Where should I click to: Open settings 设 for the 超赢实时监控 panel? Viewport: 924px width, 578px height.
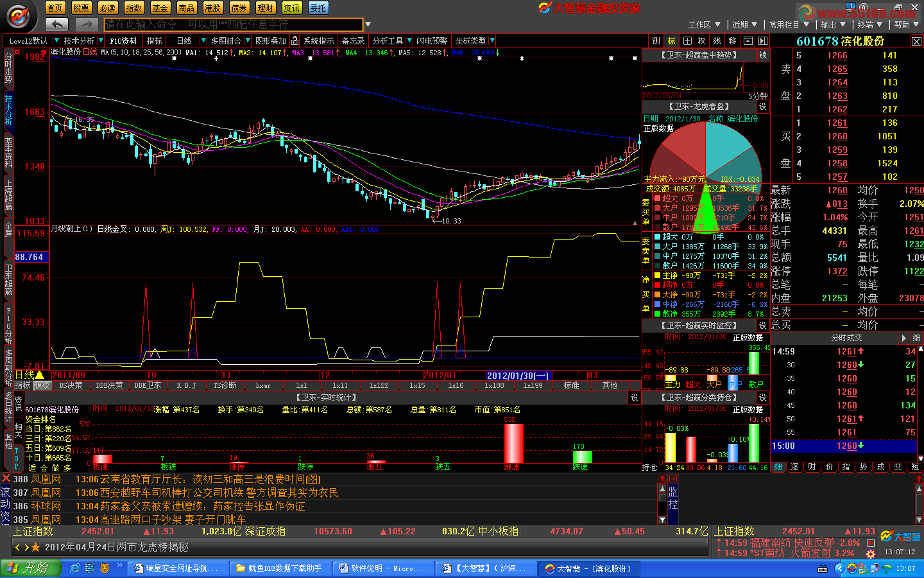763,326
